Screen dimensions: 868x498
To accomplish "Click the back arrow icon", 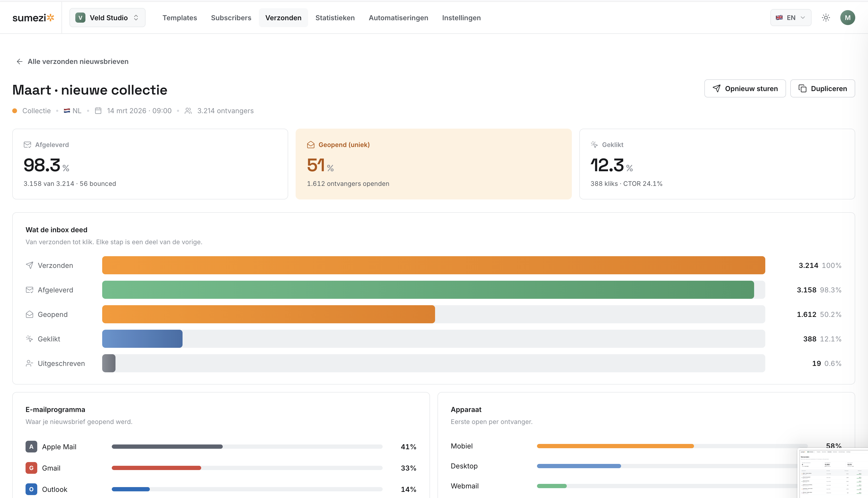I will [19, 62].
